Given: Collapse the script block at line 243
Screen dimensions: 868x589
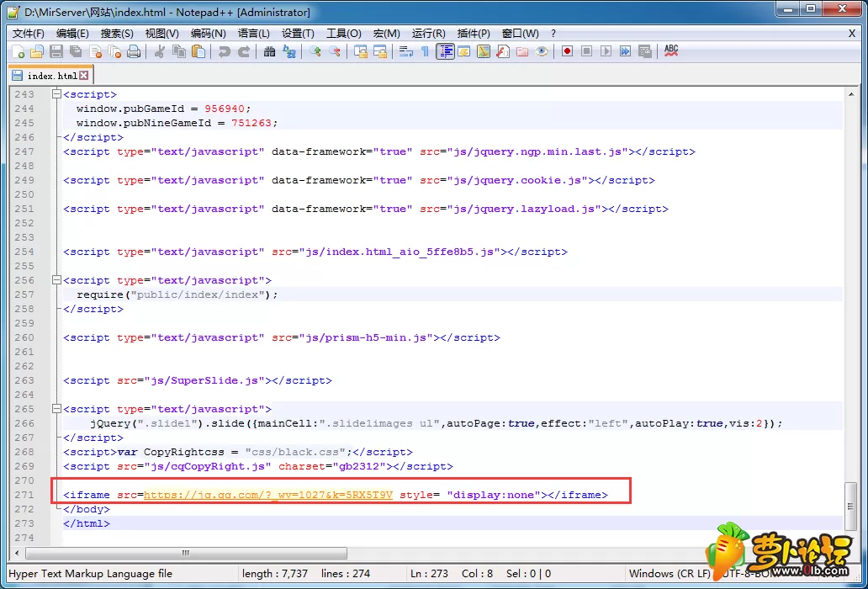Looking at the screenshot, I should 56,94.
